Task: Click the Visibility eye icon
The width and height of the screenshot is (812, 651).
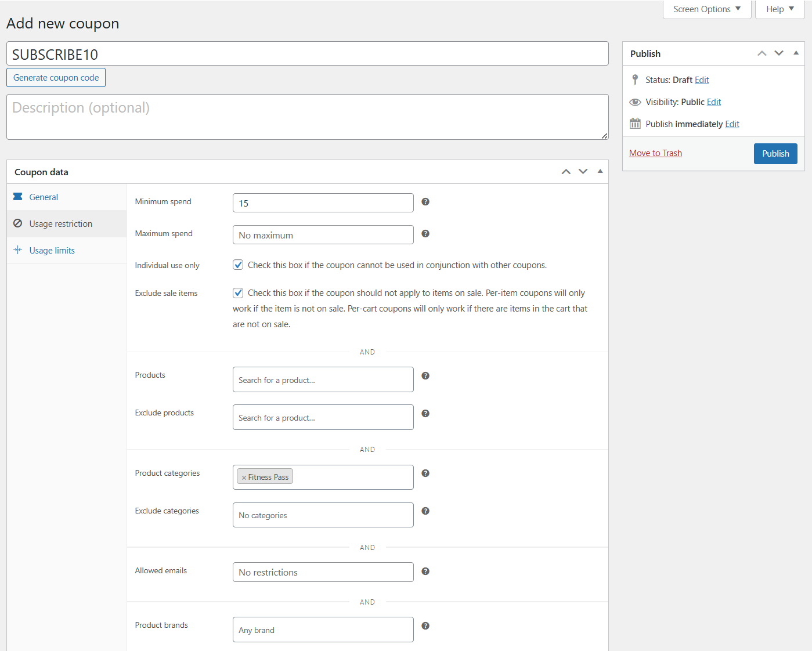Action: coord(635,102)
